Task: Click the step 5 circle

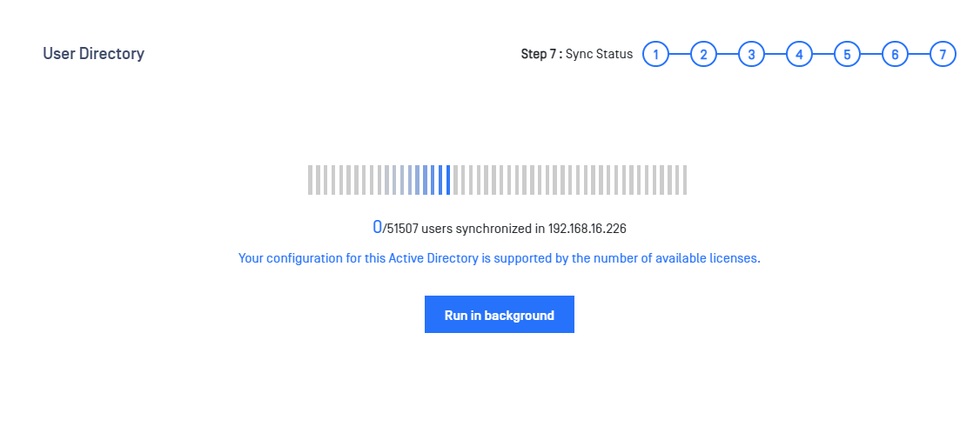Action: (847, 55)
